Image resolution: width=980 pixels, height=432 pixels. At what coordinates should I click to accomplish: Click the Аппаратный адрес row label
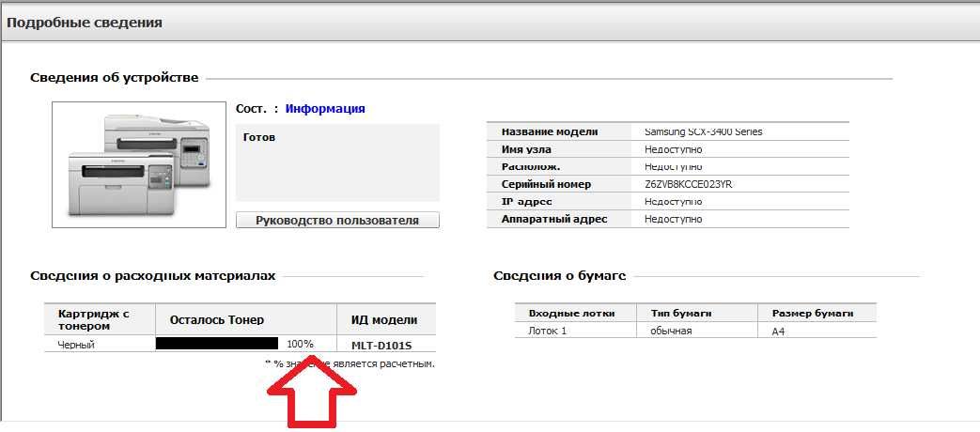(553, 219)
